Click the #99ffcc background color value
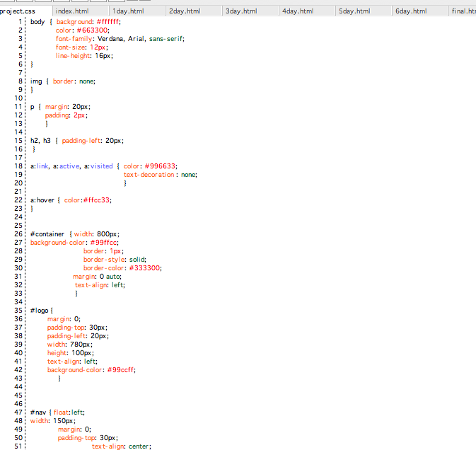The image size is (476, 450). tap(103, 243)
